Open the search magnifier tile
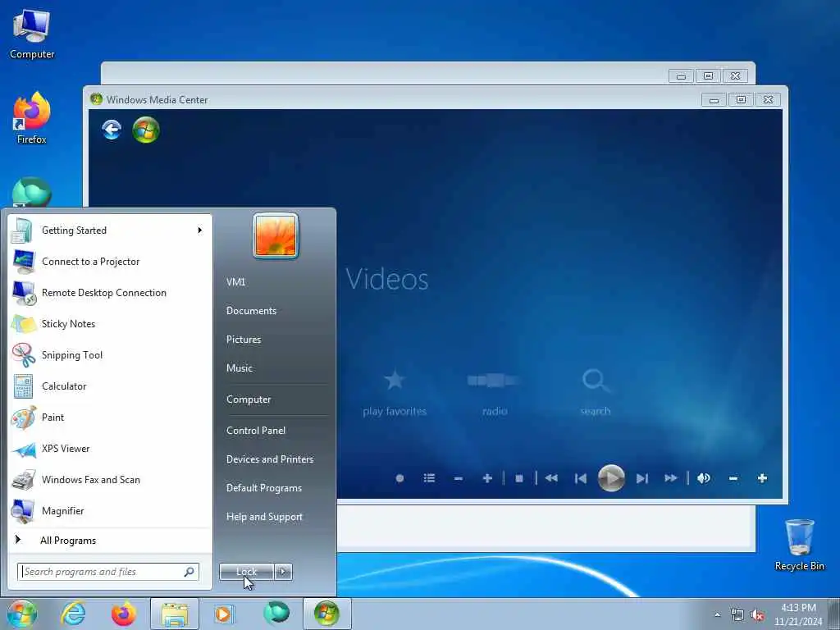The width and height of the screenshot is (840, 630). [596, 393]
